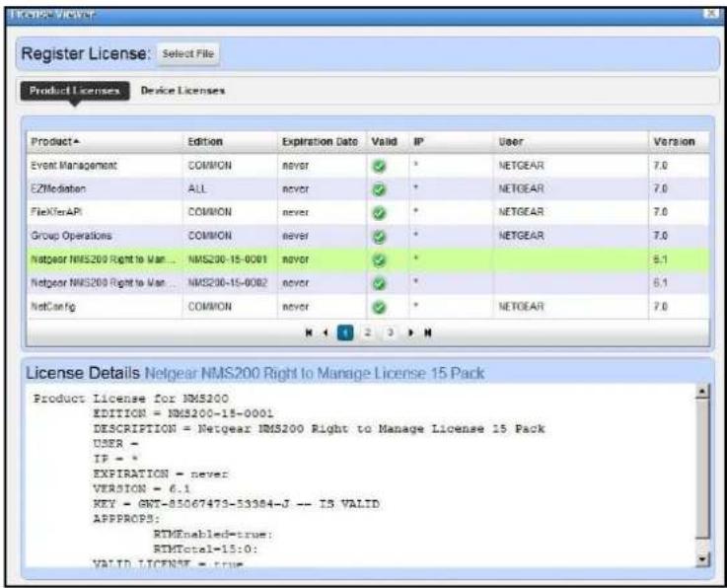This screenshot has width=727, height=588.
Task: Click the EDITION line in license details
Action: (x=183, y=413)
